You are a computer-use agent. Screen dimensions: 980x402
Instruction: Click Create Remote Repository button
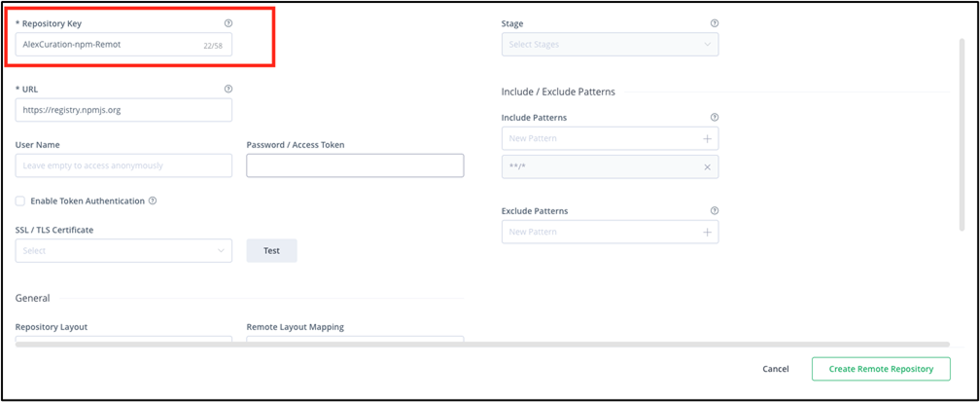[x=881, y=369]
